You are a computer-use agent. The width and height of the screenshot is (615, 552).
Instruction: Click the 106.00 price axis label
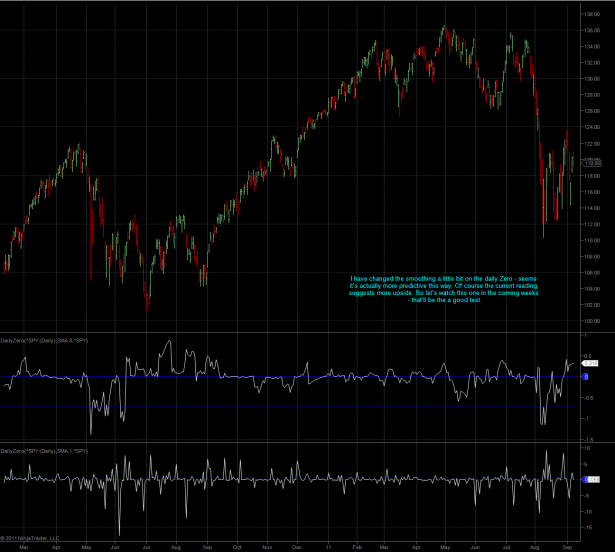pos(592,273)
